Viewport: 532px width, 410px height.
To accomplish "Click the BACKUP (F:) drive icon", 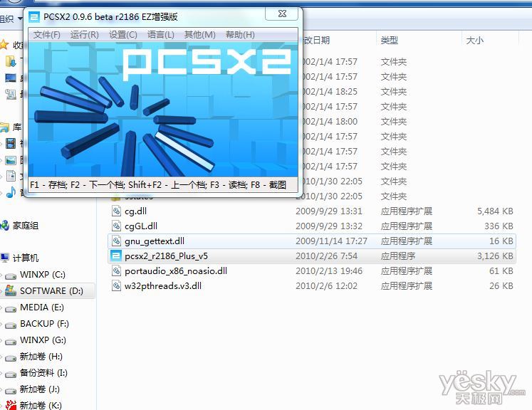I will [x=11, y=325].
